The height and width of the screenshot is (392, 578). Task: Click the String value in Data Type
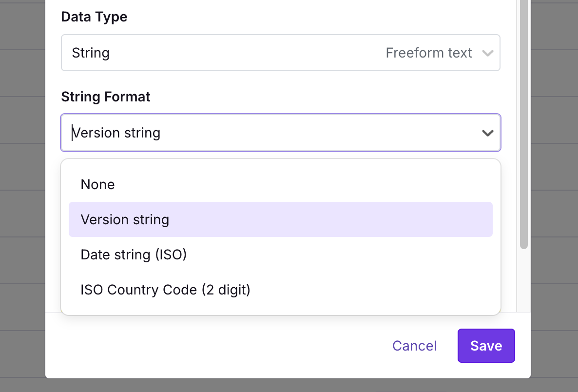click(91, 53)
